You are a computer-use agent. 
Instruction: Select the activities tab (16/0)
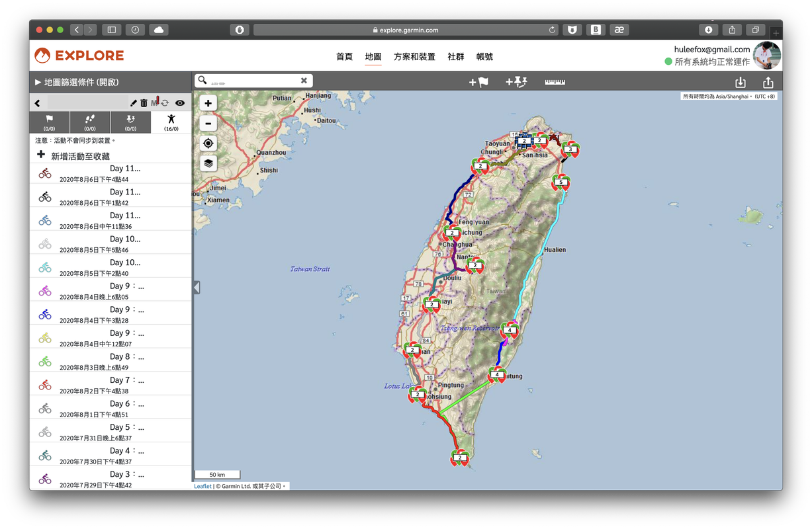point(171,122)
